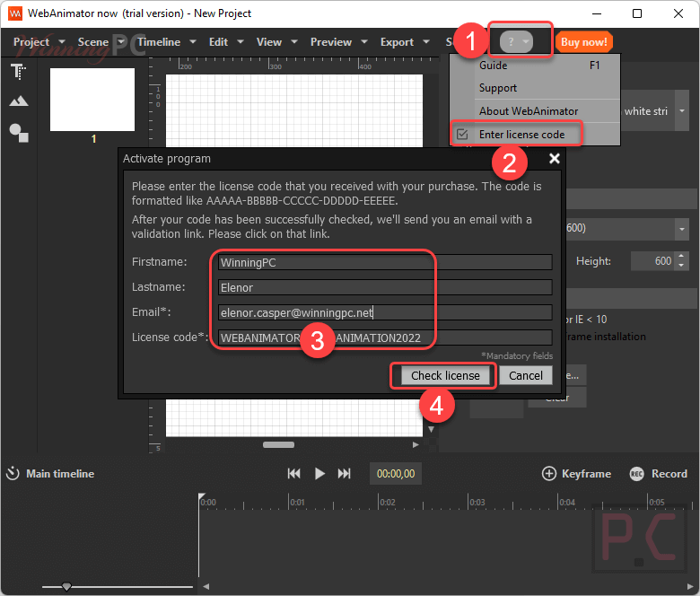The width and height of the screenshot is (700, 596).
Task: Open the Scene menu
Action: coord(92,42)
